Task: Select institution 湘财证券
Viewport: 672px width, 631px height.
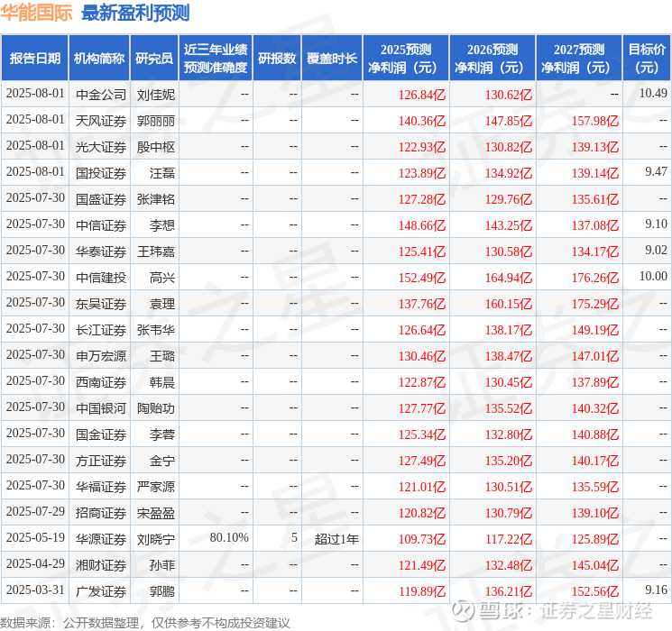Action: coord(101,565)
